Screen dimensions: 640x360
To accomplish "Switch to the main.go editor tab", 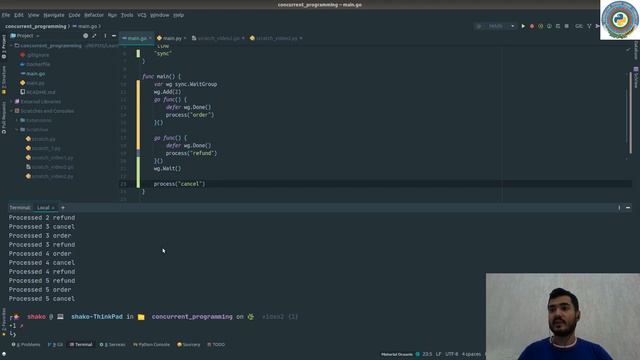I will 137,38.
